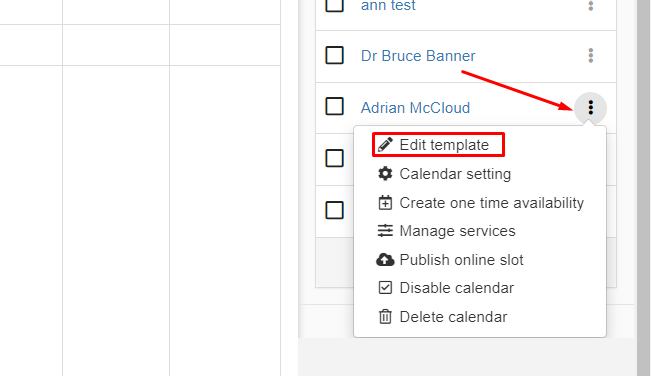Viewport: 651px width, 376px height.
Task: Click the calendar-plus icon for one time availability
Action: coord(385,203)
